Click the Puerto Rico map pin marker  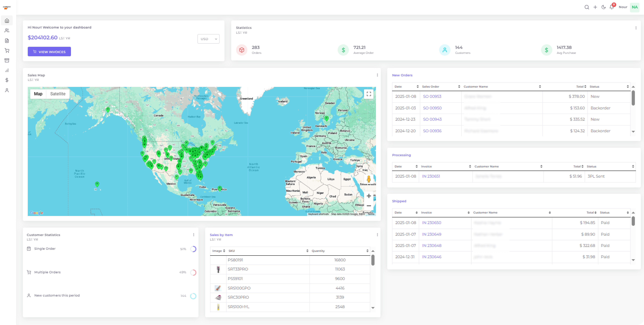tap(219, 188)
